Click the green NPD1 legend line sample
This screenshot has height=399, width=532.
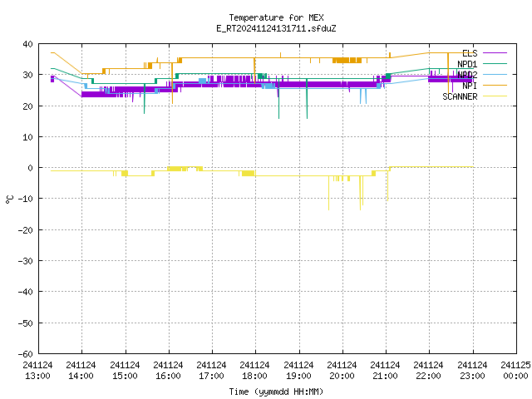click(495, 63)
